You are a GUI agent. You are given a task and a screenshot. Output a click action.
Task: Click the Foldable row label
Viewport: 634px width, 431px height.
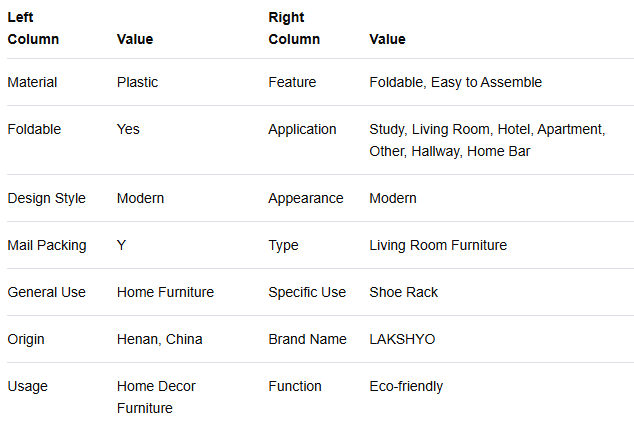coord(34,129)
